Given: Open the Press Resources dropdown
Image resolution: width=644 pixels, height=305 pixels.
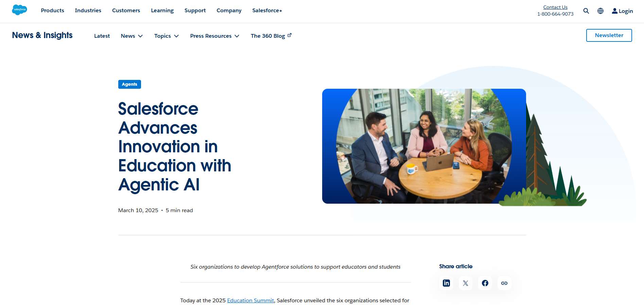Looking at the screenshot, I should click(x=214, y=36).
